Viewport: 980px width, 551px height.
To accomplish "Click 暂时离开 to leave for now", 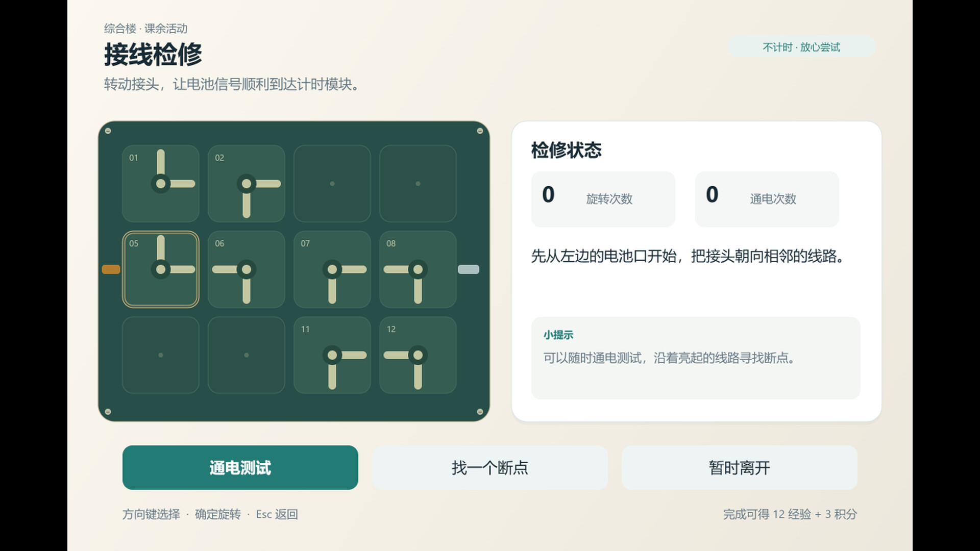I will pos(740,467).
